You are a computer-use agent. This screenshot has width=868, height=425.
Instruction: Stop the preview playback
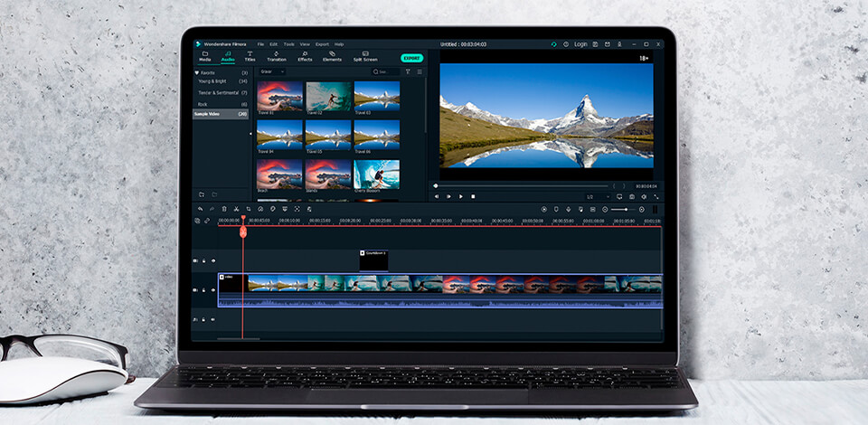click(473, 196)
